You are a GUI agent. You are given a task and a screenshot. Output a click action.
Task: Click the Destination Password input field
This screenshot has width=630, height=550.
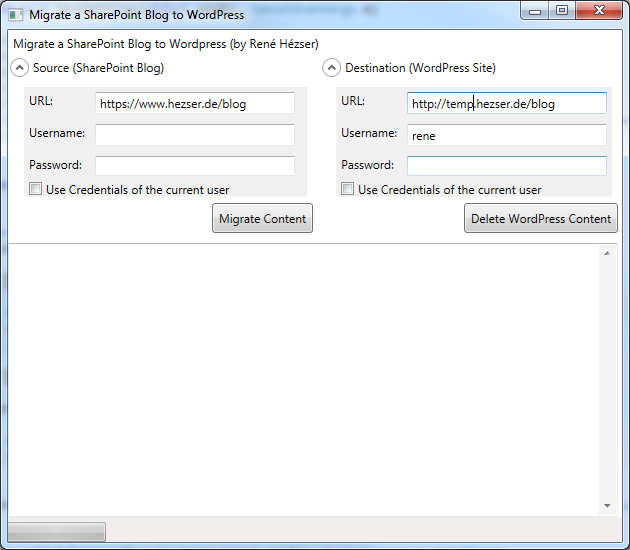coord(507,166)
